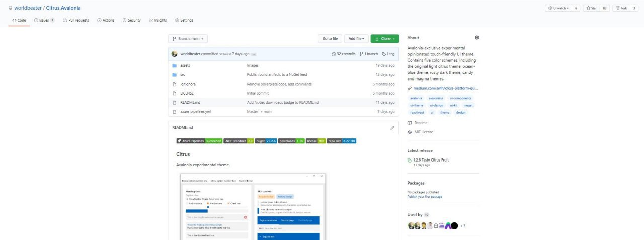Open the Unwatch dropdown
This screenshot has width=644, height=240.
click(x=558, y=8)
